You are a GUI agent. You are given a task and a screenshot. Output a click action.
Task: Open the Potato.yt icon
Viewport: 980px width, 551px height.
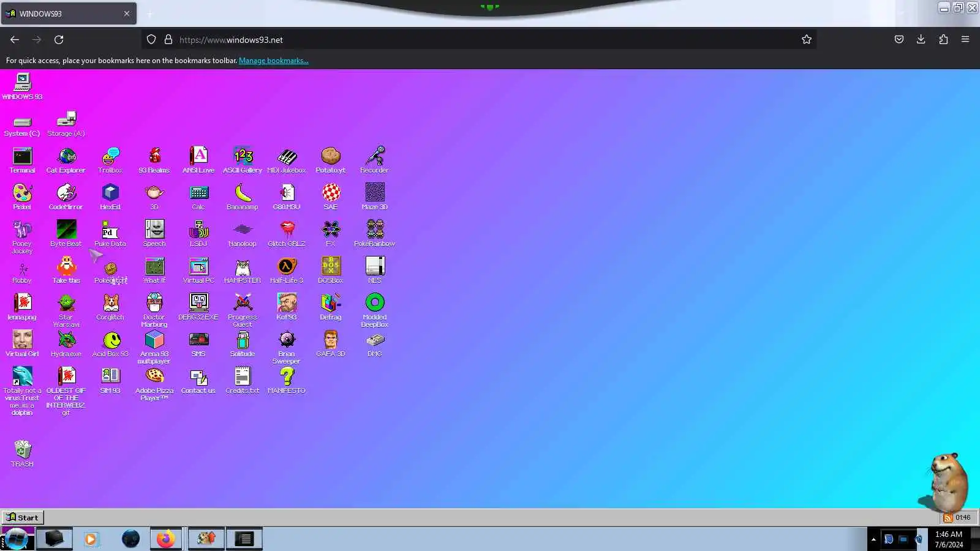pos(331,160)
